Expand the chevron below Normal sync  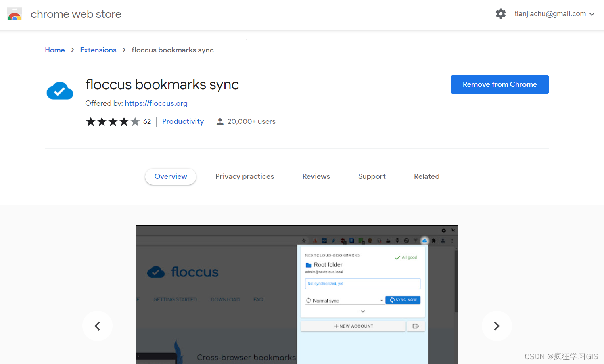pos(363,312)
